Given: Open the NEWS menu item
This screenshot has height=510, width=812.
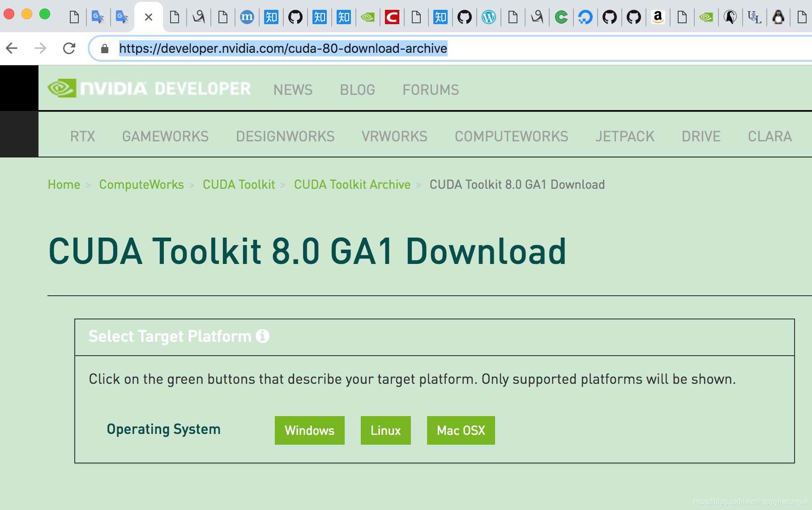Looking at the screenshot, I should coord(293,90).
